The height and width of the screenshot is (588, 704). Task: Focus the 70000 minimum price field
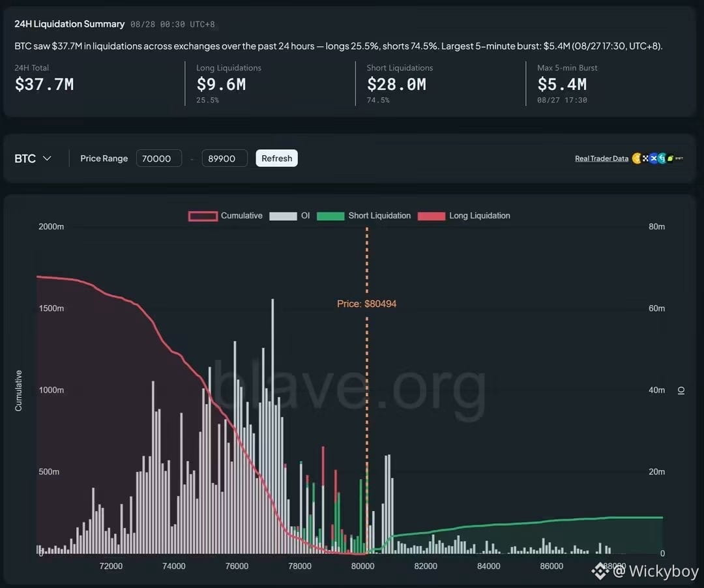click(x=159, y=158)
